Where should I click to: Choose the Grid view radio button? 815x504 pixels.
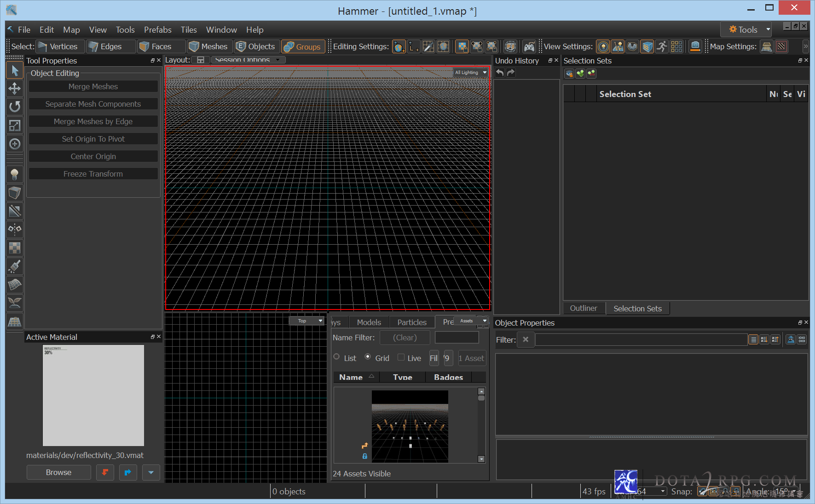click(368, 357)
